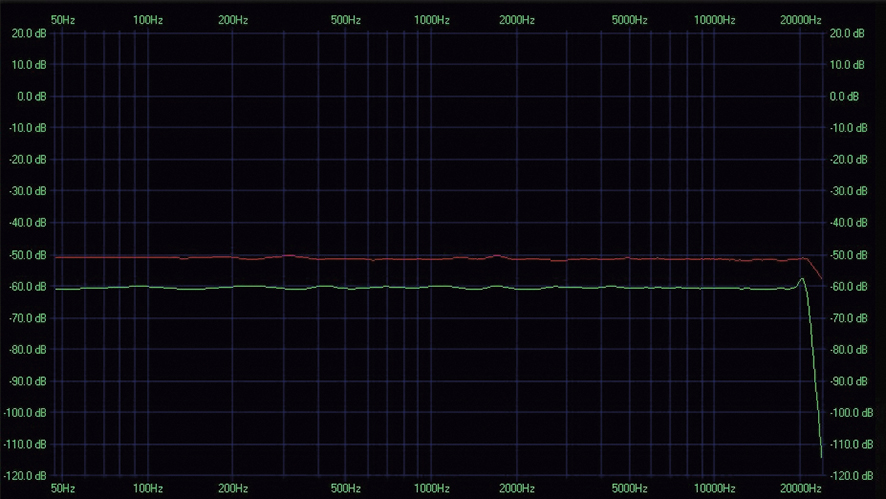
Task: Click the 0.0 dB label on left axis
Action: tap(32, 97)
